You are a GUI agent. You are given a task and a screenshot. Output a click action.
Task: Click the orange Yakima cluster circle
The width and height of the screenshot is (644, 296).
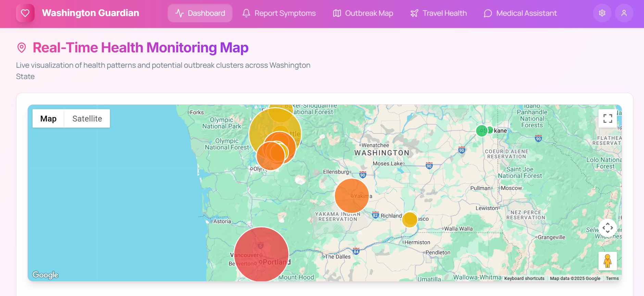pos(352,196)
